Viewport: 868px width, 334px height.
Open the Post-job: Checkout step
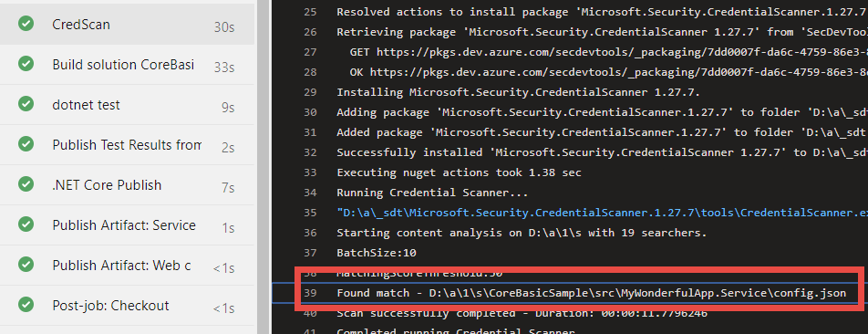(127, 306)
